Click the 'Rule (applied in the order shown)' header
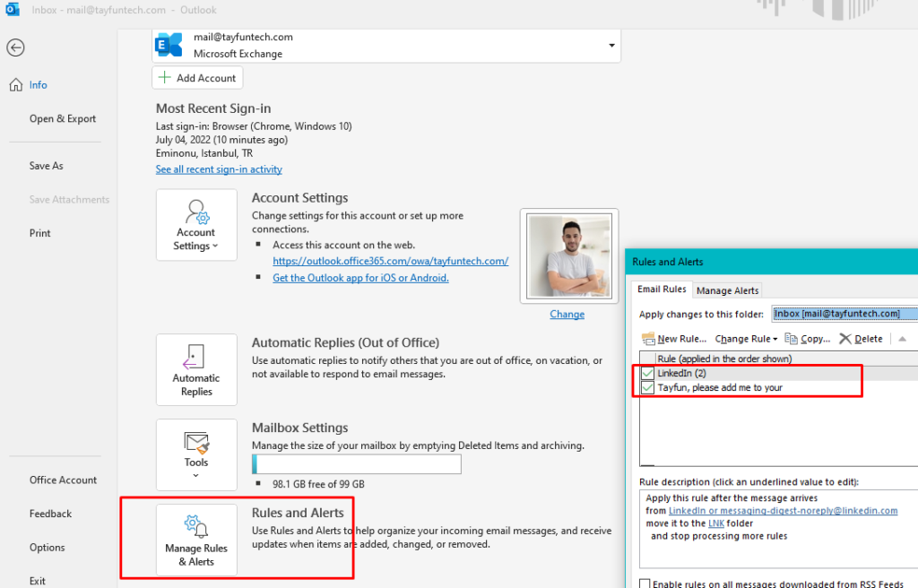Viewport: 918px width, 588px height. pyautogui.click(x=724, y=359)
